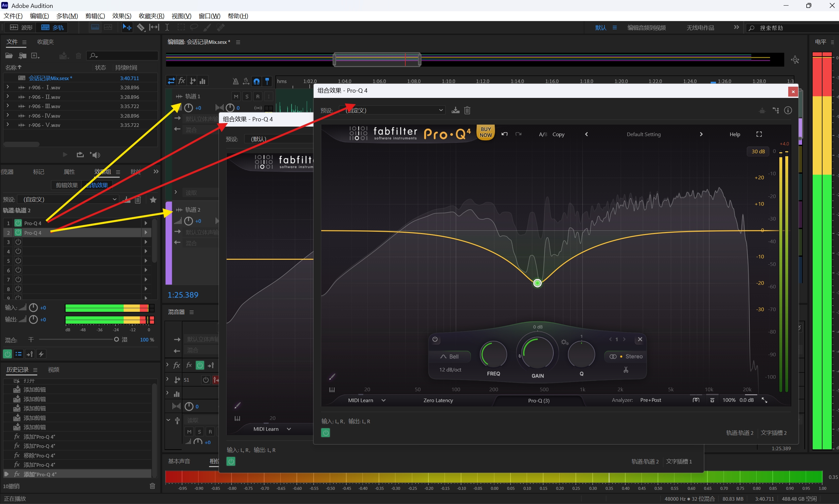Toggle the metronome icon in the editor
The width and height of the screenshot is (839, 504).
click(x=235, y=81)
